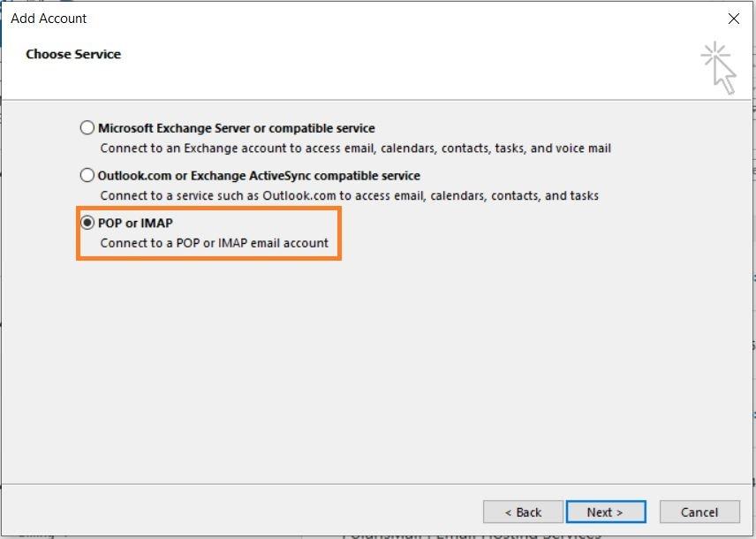The image size is (756, 539).
Task: Click the empty area below the service options
Action: point(378,371)
